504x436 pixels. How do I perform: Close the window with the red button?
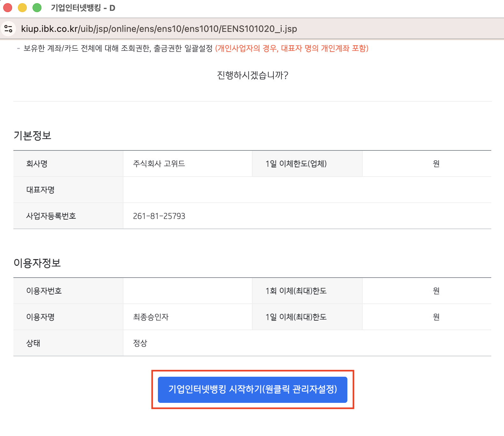[x=8, y=8]
